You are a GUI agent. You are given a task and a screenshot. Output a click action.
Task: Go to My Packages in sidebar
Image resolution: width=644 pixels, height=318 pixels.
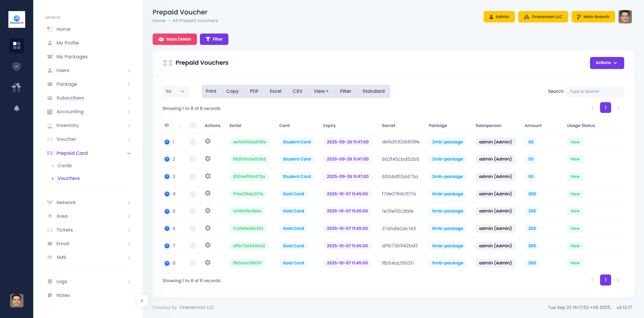click(72, 57)
